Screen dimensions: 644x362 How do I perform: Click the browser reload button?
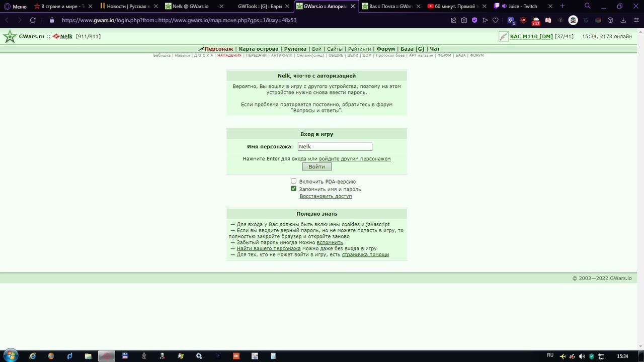point(33,20)
